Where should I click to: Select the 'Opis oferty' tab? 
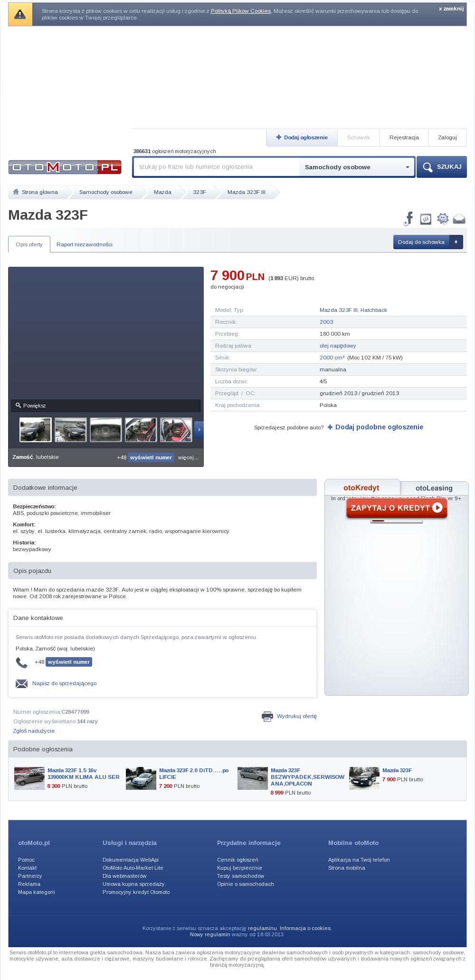pos(29,244)
